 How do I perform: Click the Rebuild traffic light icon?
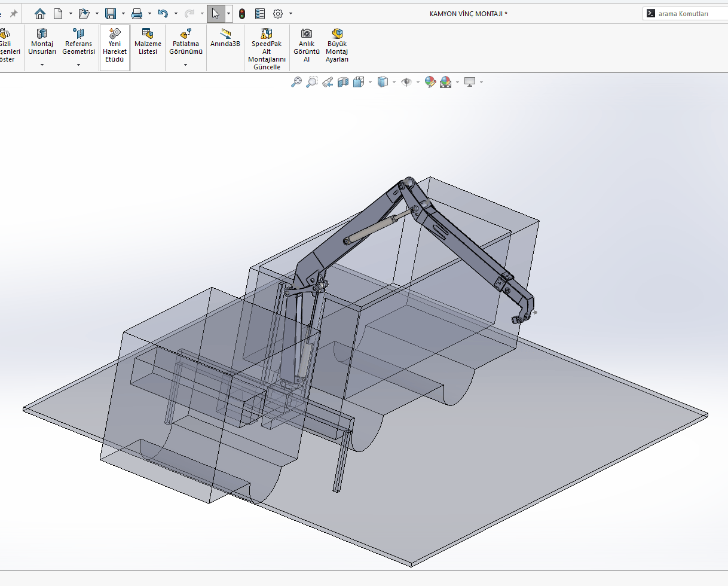pyautogui.click(x=242, y=13)
